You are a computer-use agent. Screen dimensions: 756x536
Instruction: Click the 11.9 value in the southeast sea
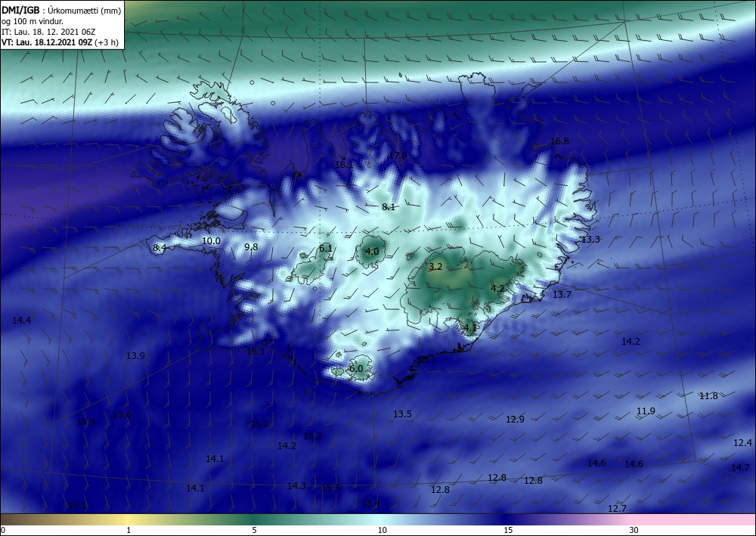point(646,411)
